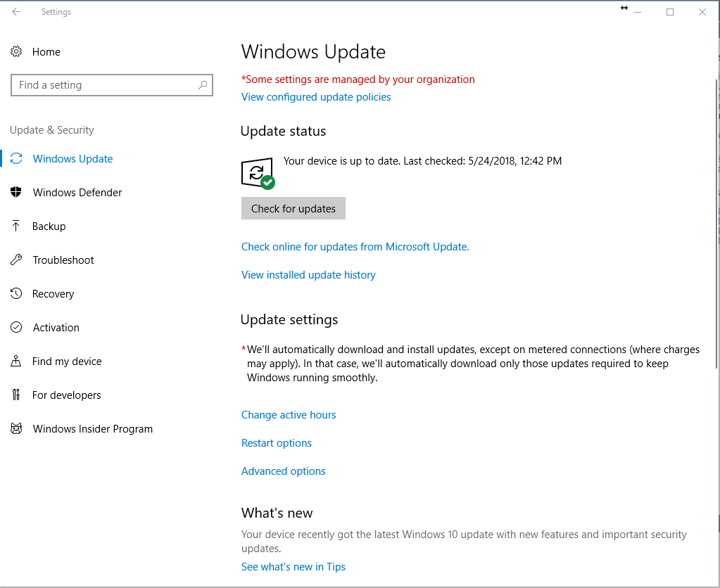Image resolution: width=720 pixels, height=588 pixels.
Task: Click the Update & Security heading
Action: [52, 130]
